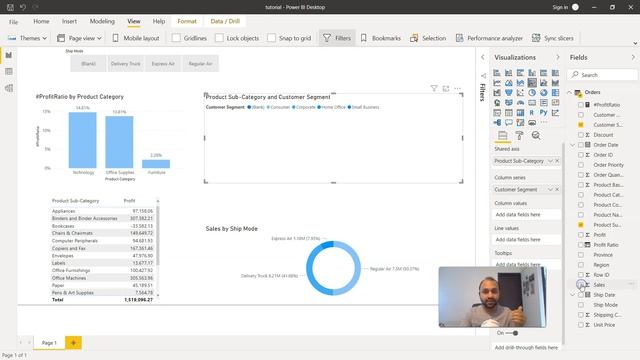Collapse the Fields pane chevron
Viewport: 640px width, 360px height.
tap(633, 57)
